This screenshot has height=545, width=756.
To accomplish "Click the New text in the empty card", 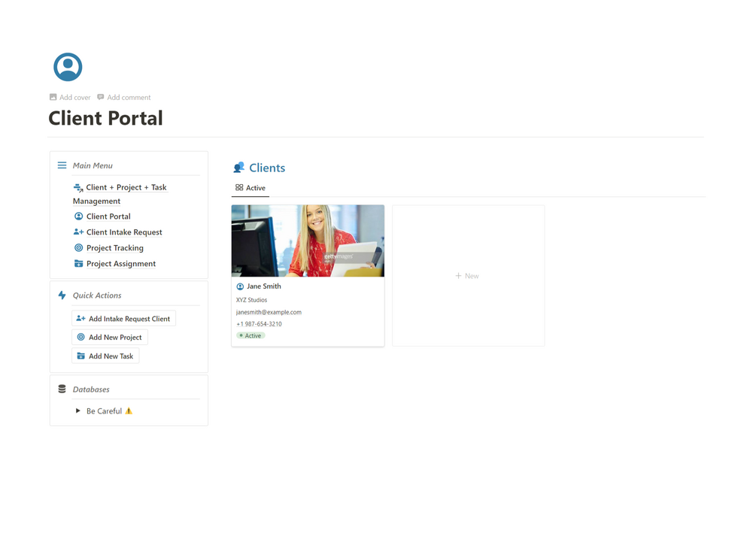I will click(x=472, y=276).
